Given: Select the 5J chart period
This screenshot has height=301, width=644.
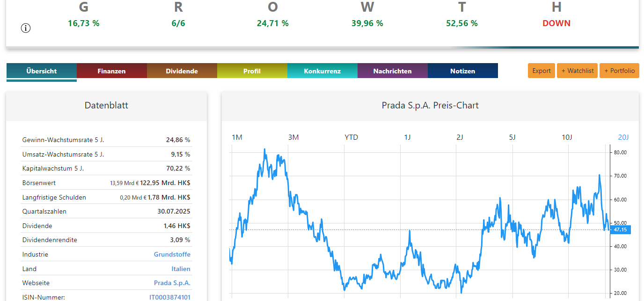Looking at the screenshot, I should pyautogui.click(x=512, y=137).
